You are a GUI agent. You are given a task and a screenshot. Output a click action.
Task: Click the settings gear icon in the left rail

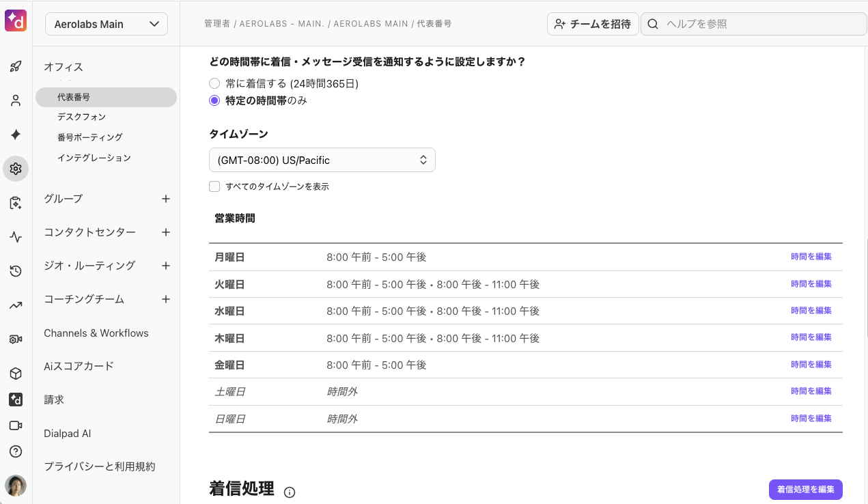(16, 168)
